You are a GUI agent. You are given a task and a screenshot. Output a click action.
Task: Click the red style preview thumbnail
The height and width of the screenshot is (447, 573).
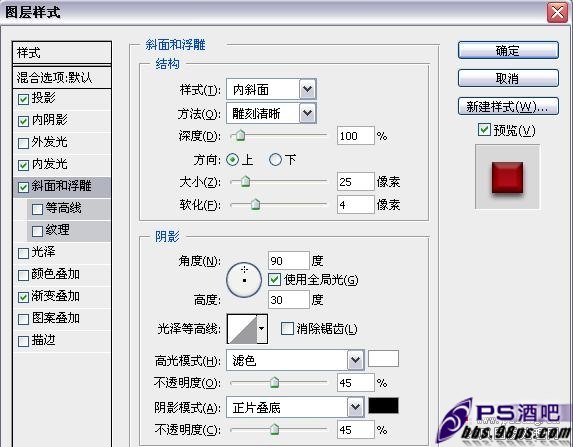(507, 177)
